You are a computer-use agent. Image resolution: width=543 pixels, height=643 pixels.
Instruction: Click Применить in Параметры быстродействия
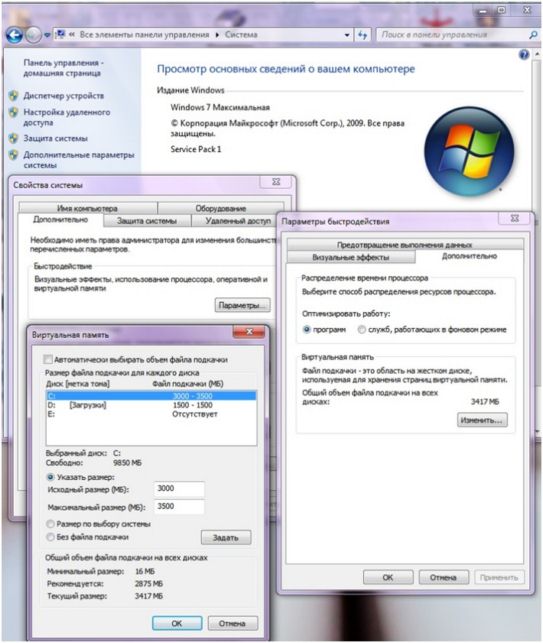coord(499,577)
